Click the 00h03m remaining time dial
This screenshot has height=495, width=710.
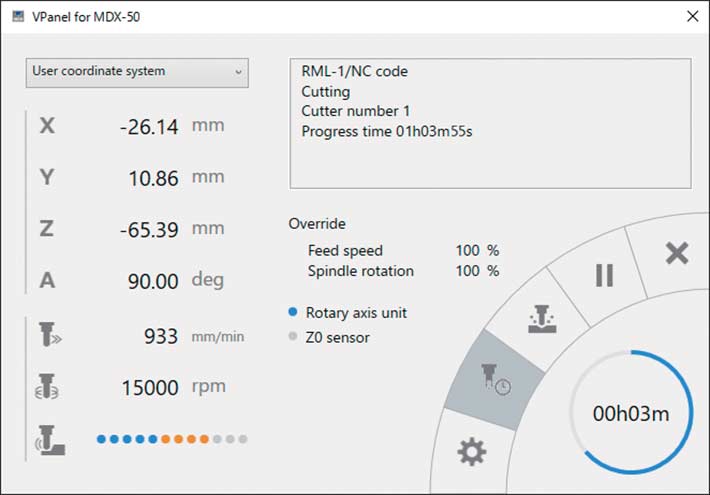pos(631,414)
